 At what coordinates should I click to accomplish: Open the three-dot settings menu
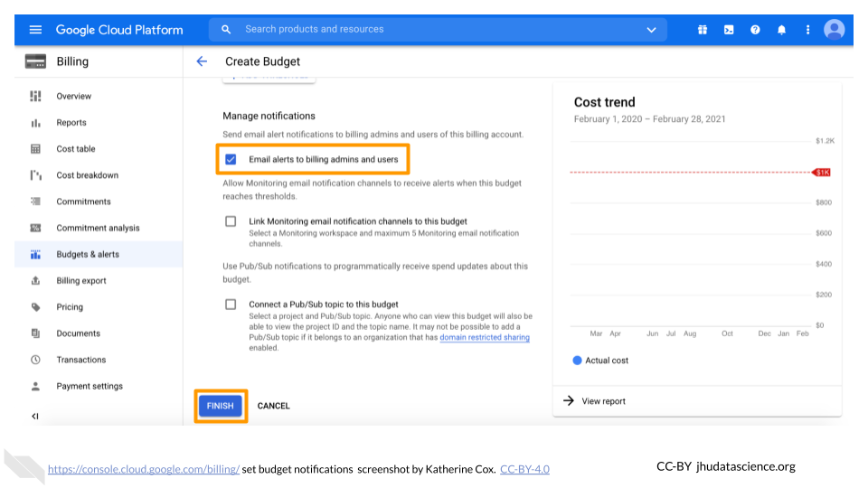pos(807,30)
